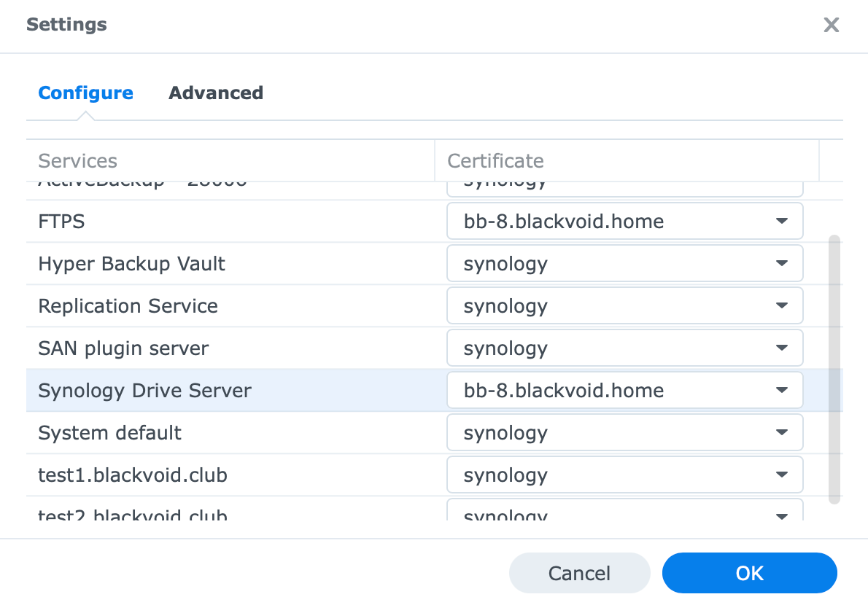Open the Hyper Backup Vault certificate dropdown

coord(625,264)
